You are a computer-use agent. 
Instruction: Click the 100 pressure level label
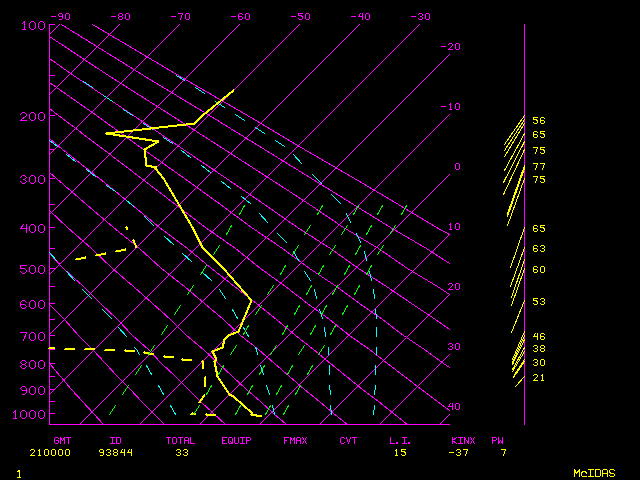[x=33, y=25]
